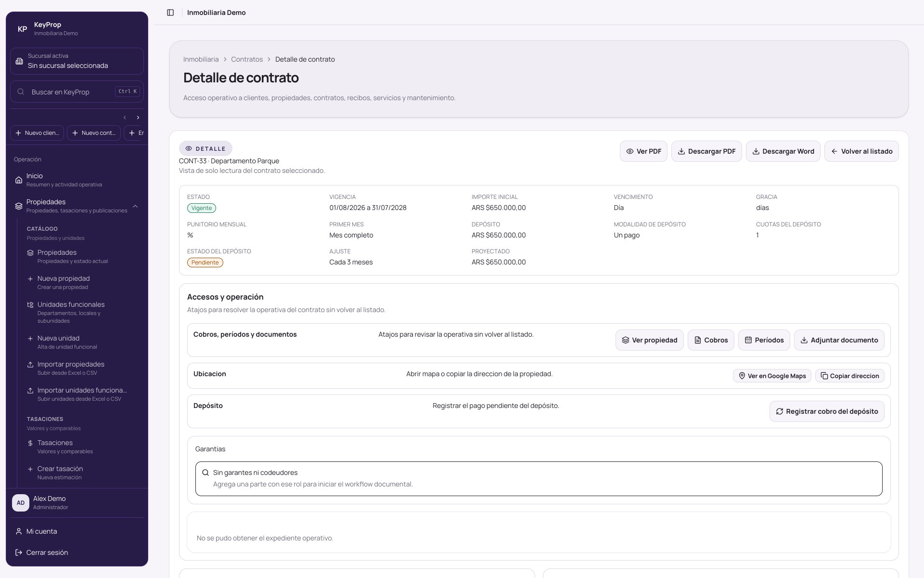The width and height of the screenshot is (924, 578).
Task: Click Cerrar sesión link
Action: pos(77,552)
